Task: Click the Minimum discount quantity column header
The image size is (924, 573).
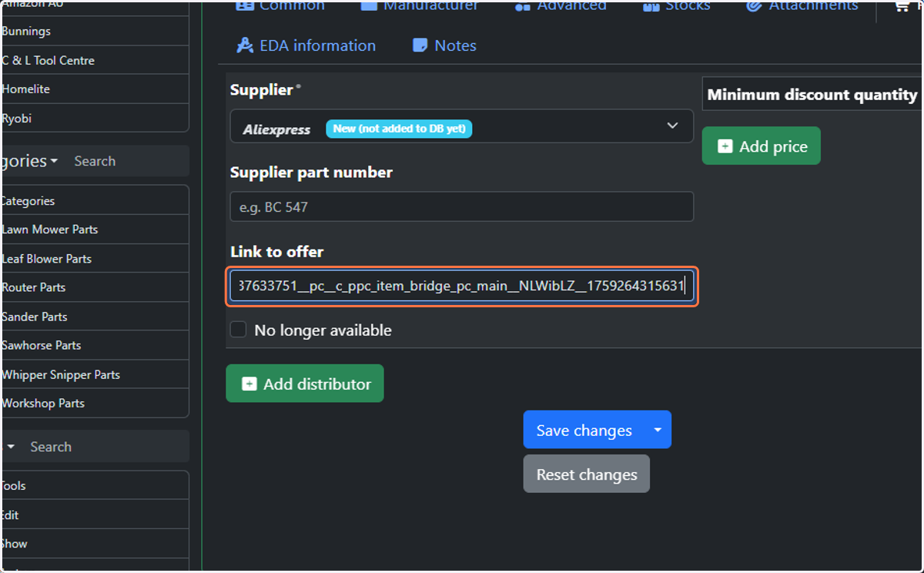Action: pos(812,95)
